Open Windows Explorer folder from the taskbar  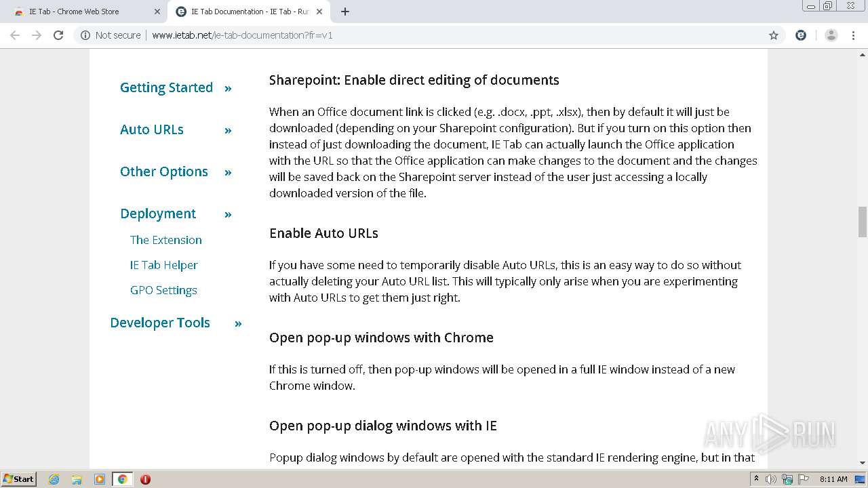pyautogui.click(x=77, y=479)
